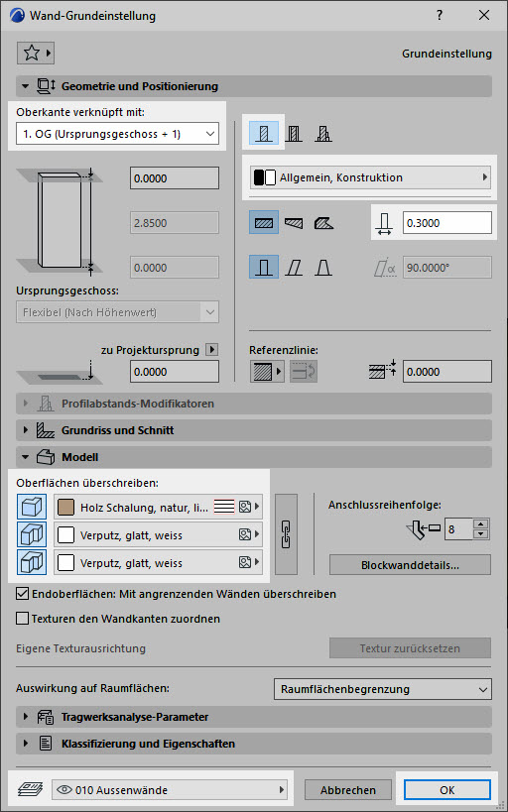Click the Blockwanddetails button
The height and width of the screenshot is (812, 508).
point(410,565)
